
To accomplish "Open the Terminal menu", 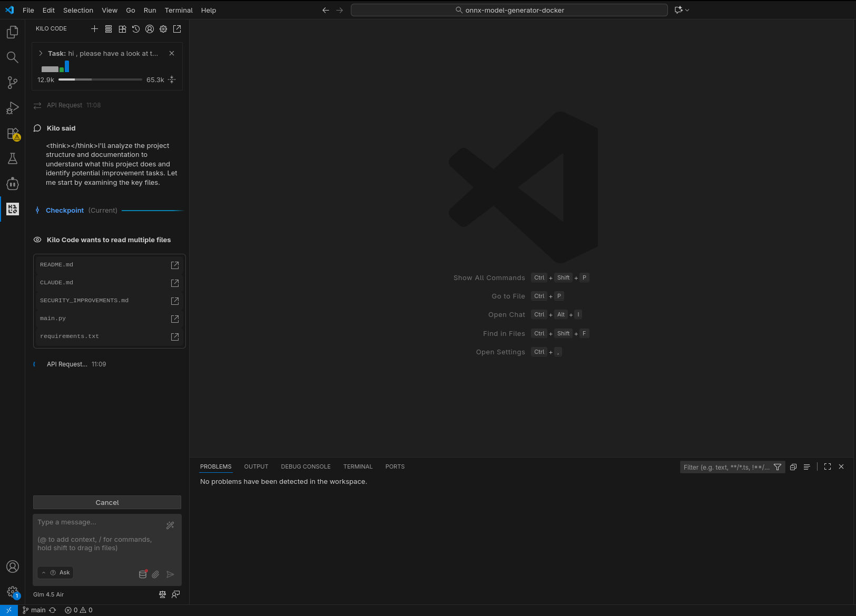I will point(179,10).
